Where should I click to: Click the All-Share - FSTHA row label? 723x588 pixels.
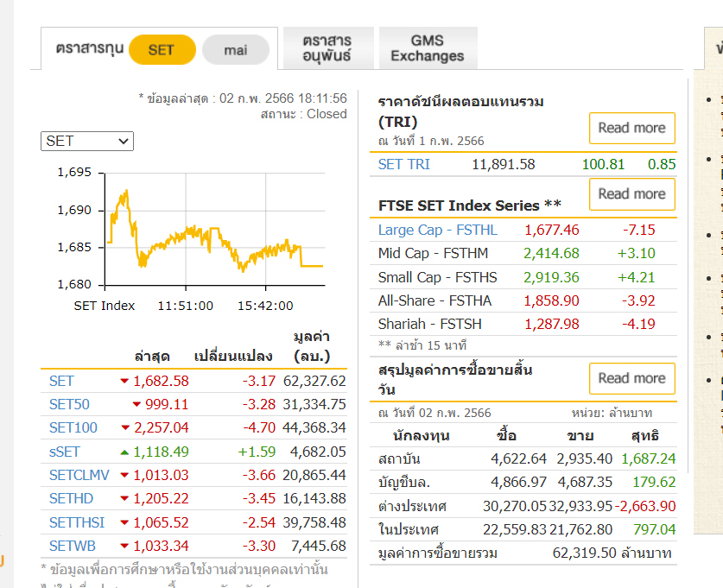434,300
